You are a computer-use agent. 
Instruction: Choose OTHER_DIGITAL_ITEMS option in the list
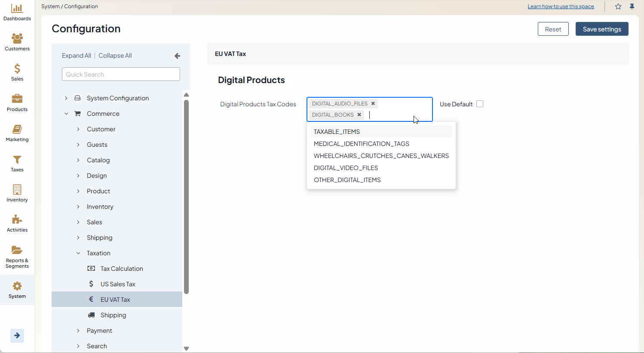pyautogui.click(x=347, y=180)
